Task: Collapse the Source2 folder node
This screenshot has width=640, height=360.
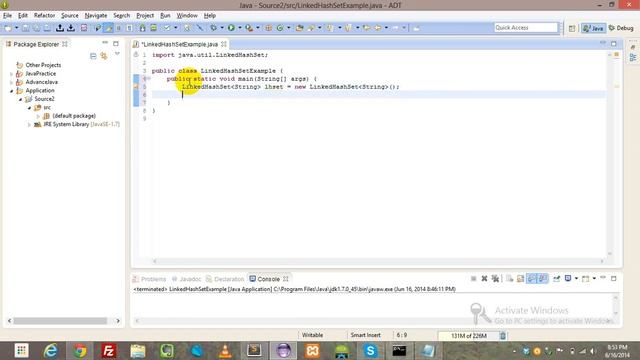Action: point(20,99)
